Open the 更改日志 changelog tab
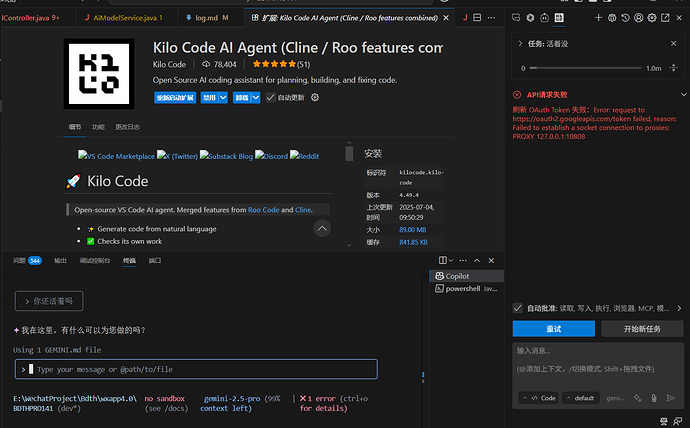The height and width of the screenshot is (428, 690). click(x=128, y=127)
